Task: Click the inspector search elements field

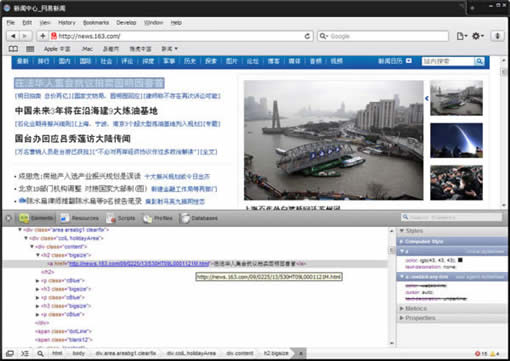Action: click(452, 217)
